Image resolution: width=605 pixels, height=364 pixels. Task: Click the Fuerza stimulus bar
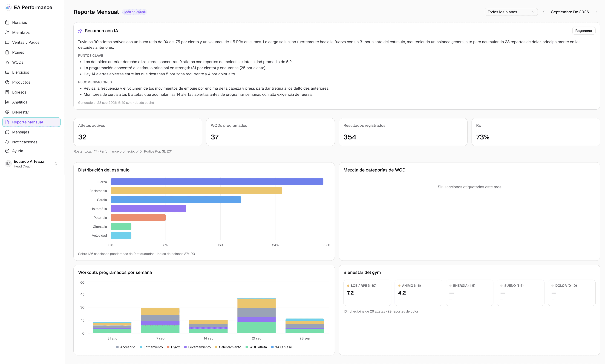(217, 182)
